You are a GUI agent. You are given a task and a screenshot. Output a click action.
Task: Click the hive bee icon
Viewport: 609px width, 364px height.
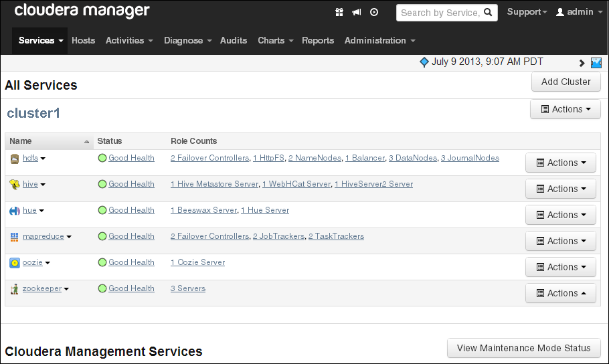click(14, 185)
